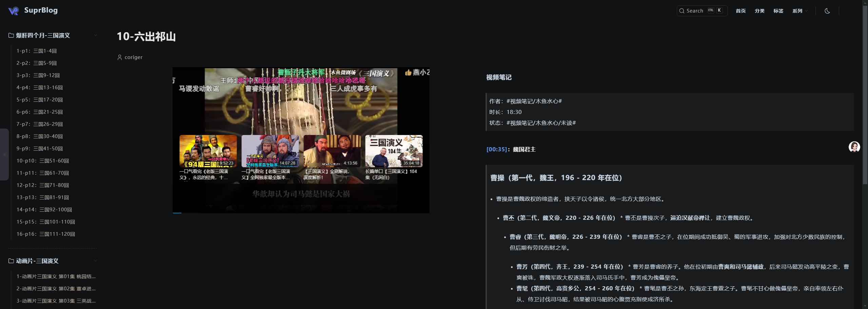Open sidebar item 5-p5：三国17-20回
868x309 pixels.
click(40, 100)
